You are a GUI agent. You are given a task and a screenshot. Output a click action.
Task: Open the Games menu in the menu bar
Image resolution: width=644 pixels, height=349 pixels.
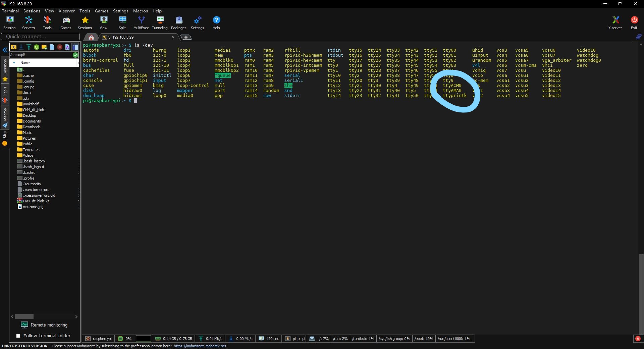coord(102,11)
